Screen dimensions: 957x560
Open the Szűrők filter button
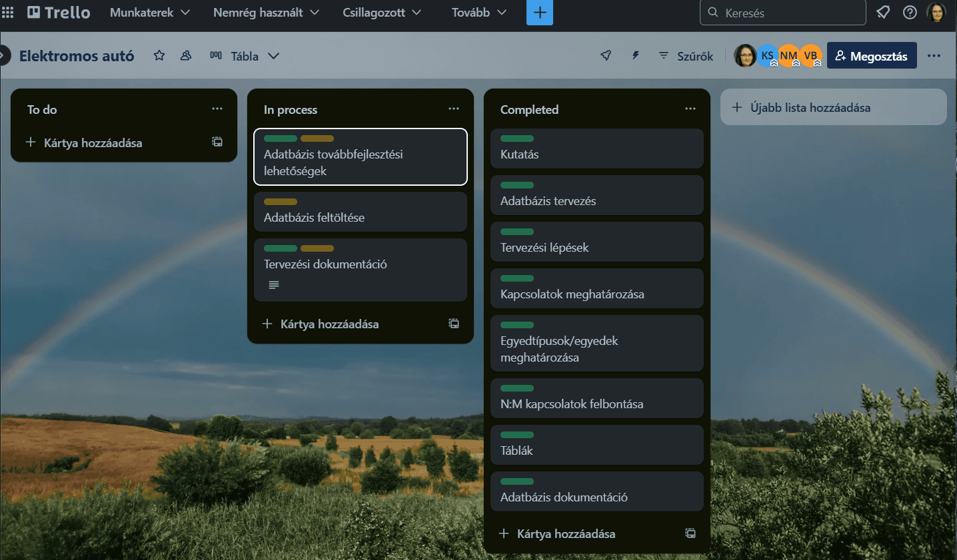(686, 56)
